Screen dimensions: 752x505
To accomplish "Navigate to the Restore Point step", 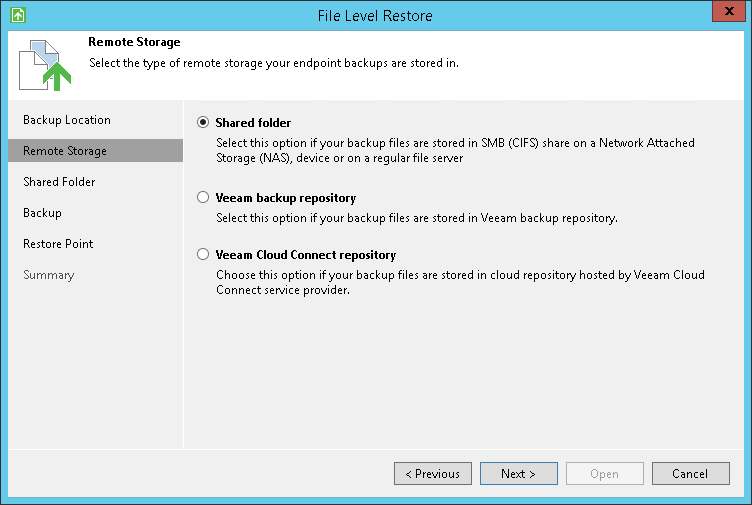I will 59,244.
